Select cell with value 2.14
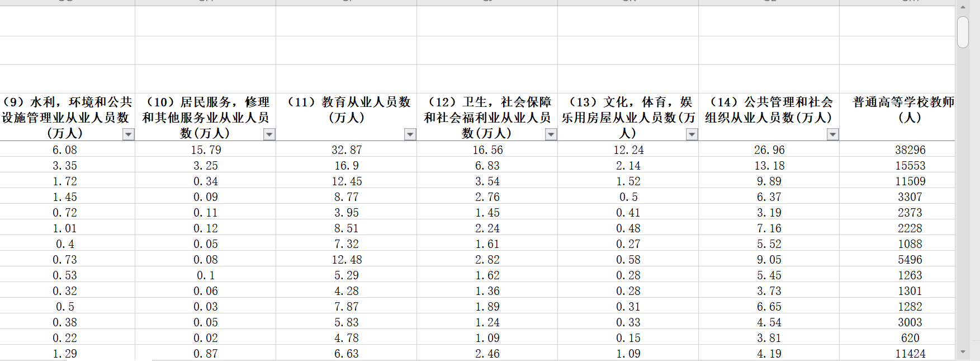 [628, 166]
